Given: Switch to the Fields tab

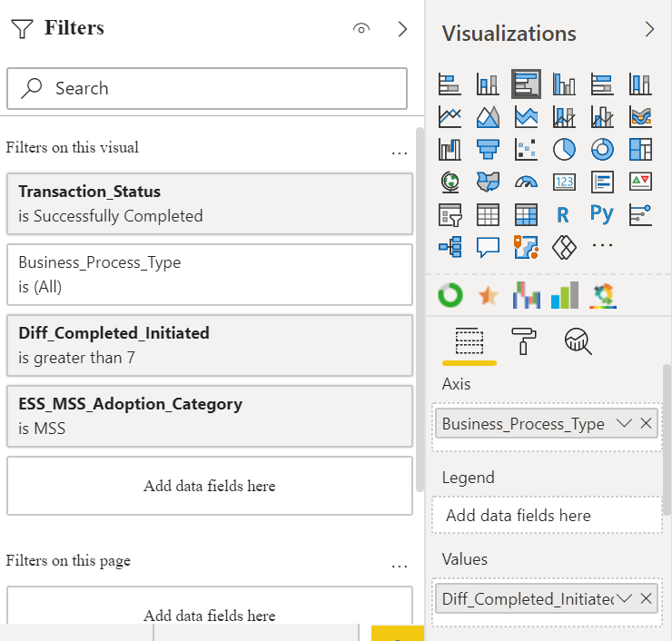Looking at the screenshot, I should (469, 342).
